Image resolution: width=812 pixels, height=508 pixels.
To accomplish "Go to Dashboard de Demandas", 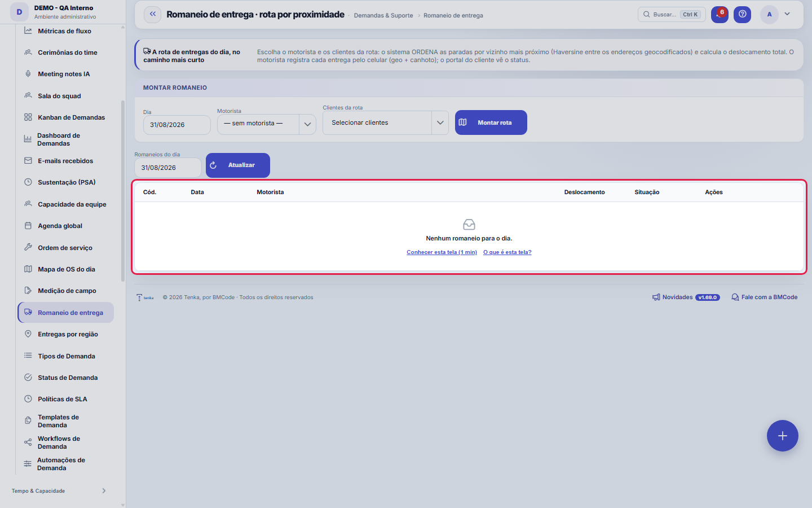I will [x=65, y=139].
